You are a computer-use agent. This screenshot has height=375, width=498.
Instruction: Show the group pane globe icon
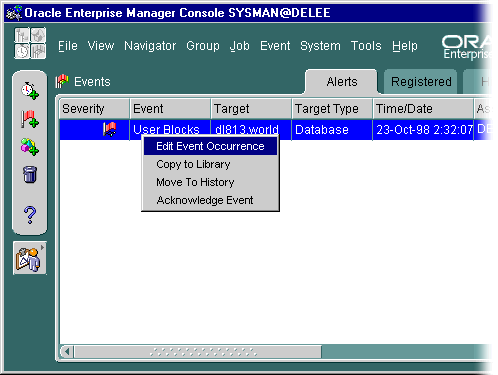coord(38,36)
